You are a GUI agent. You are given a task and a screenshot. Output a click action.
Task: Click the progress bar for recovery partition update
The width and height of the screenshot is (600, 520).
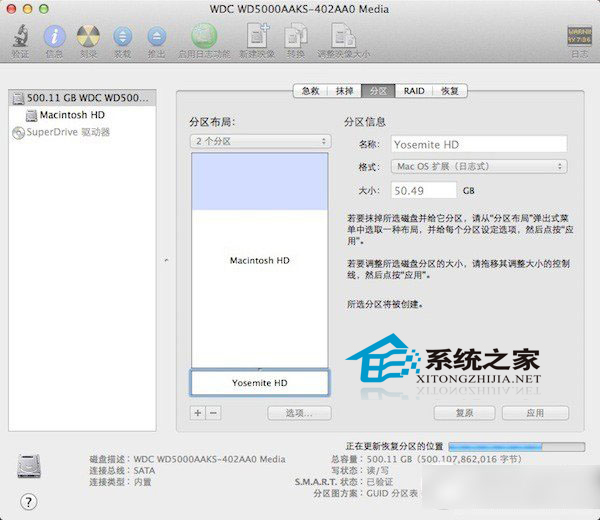coord(517,447)
